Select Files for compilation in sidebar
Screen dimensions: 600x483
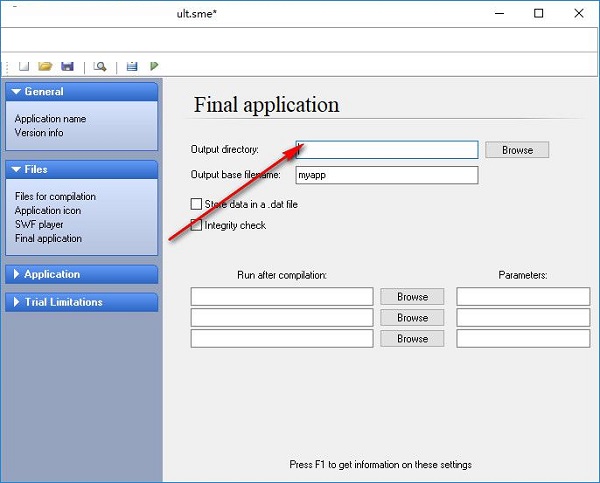pos(55,197)
